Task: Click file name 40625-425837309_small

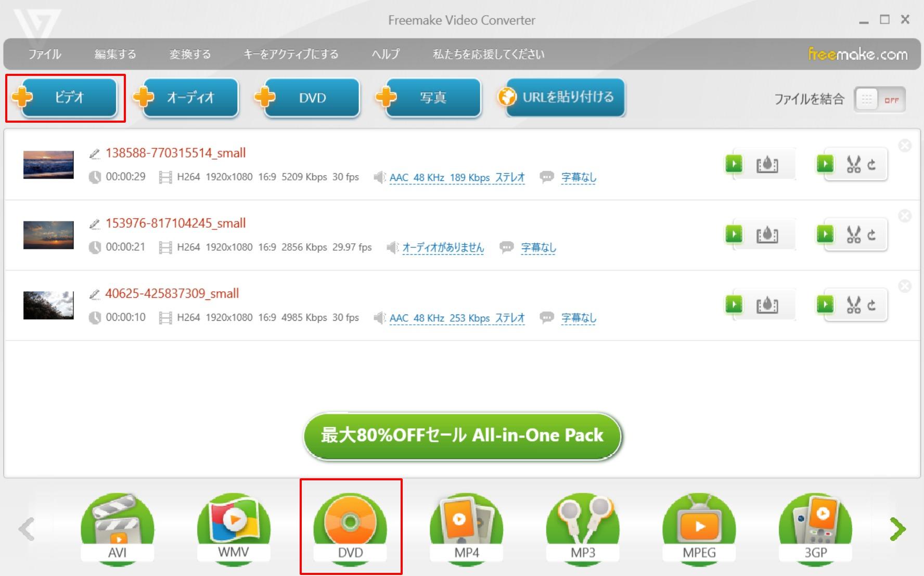Action: 172,294
